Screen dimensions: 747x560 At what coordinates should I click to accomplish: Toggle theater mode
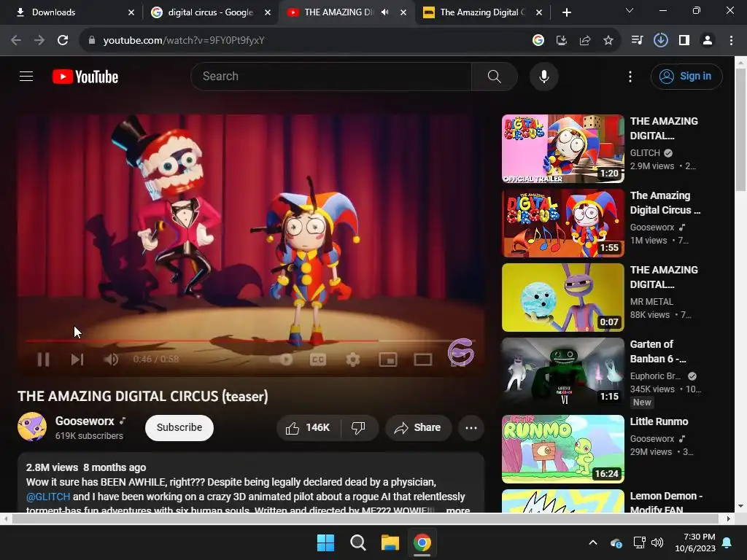click(x=422, y=359)
